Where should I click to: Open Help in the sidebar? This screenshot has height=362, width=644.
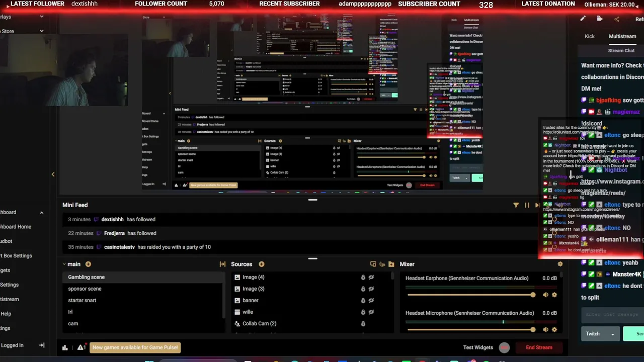tap(6, 314)
